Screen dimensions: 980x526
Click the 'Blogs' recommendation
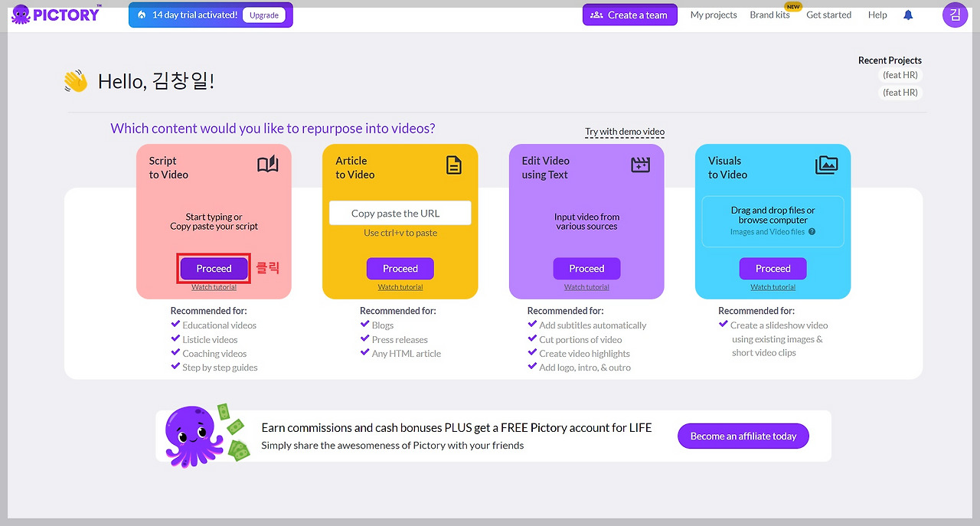click(x=383, y=325)
